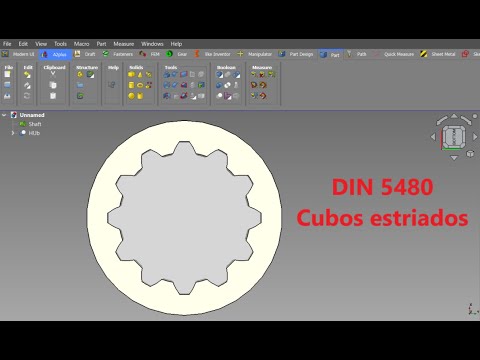Open the purple join dropdown in Boolean group
The image size is (480, 360).
coord(228,96)
